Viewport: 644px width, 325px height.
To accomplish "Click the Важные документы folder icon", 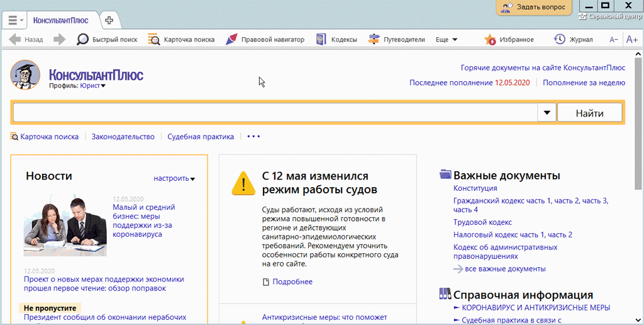I will pos(445,174).
